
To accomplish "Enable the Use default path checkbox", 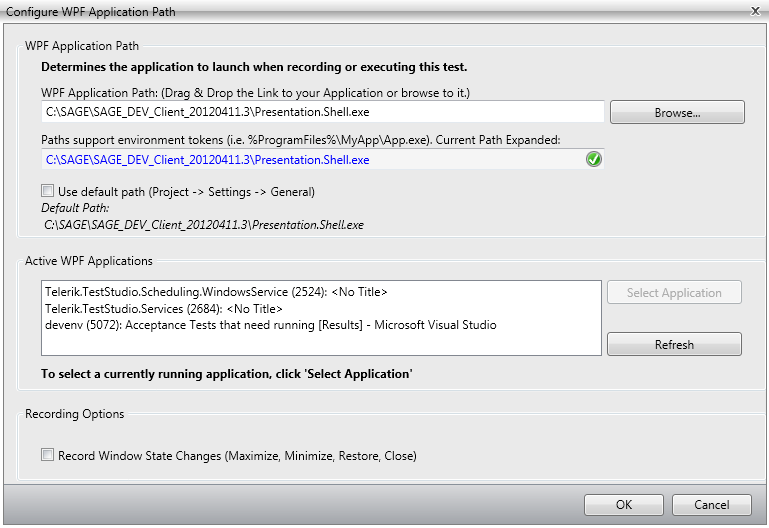I will pos(47,191).
